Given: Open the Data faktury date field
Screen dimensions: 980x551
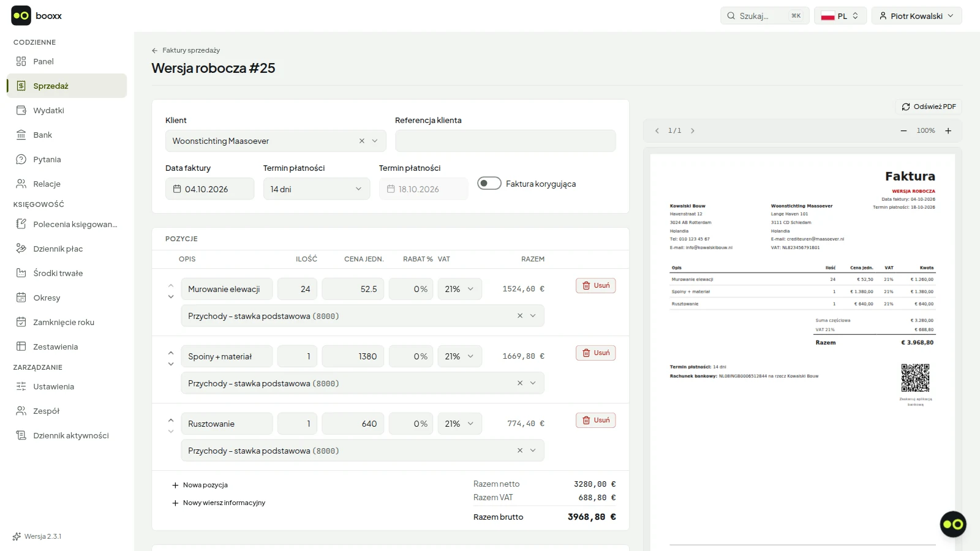Looking at the screenshot, I should (209, 189).
